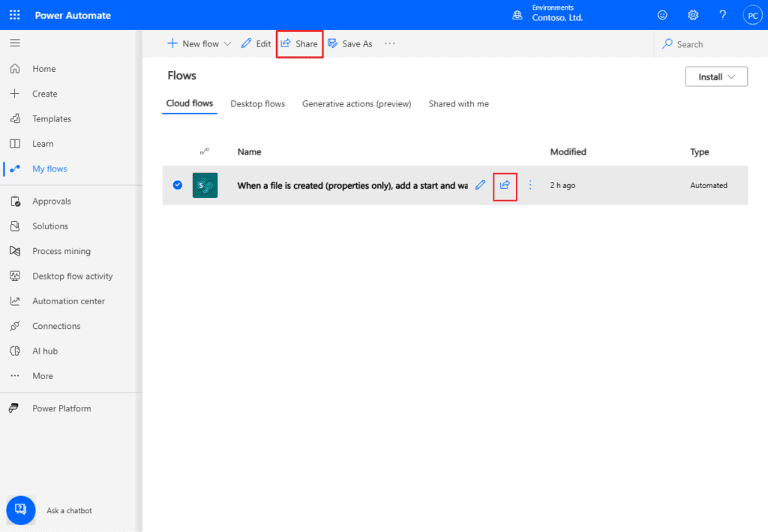Image resolution: width=768 pixels, height=532 pixels.
Task: Click the Share button in toolbar
Action: point(299,43)
